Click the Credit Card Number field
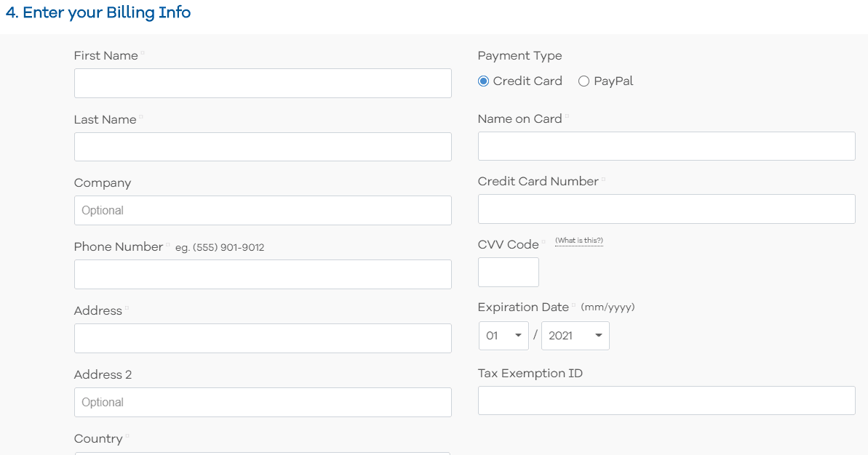 point(666,209)
